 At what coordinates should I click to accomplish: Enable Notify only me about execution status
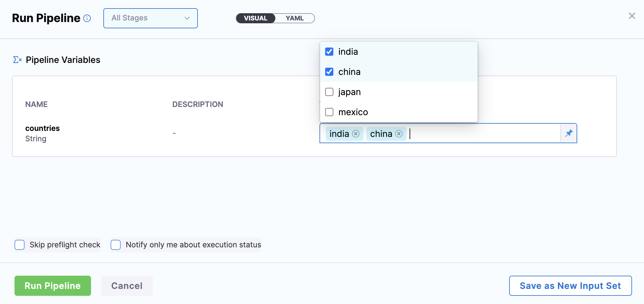click(x=116, y=245)
